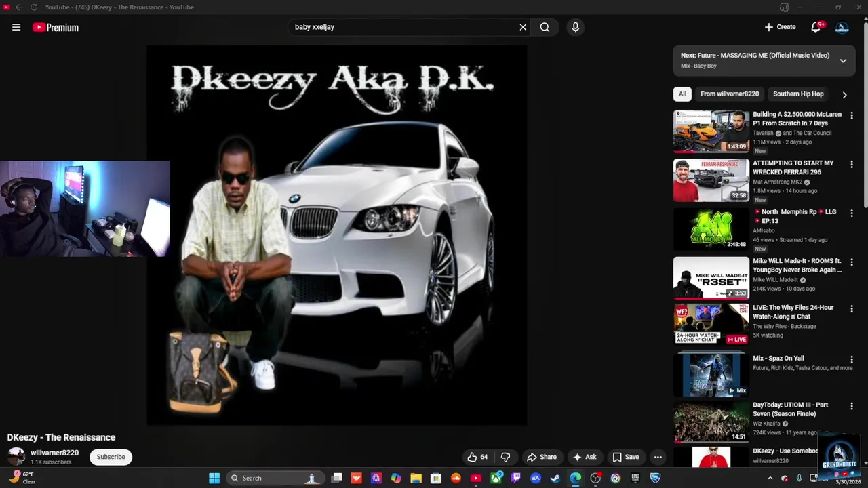Select the 'All' filter chip

682,94
